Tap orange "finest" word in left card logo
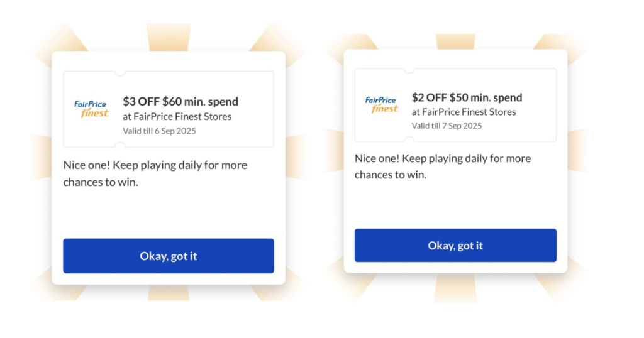This screenshot has height=338, width=644. pyautogui.click(x=95, y=114)
